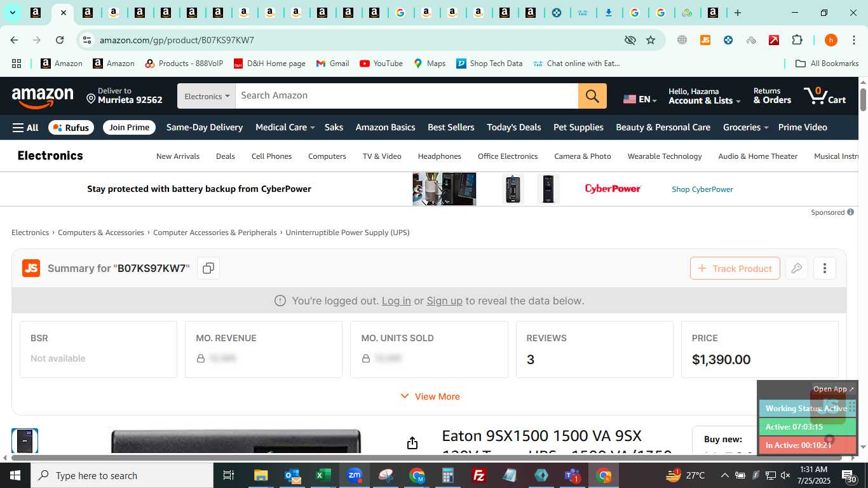This screenshot has height=488, width=868.
Task: Expand the EN language selector
Action: (640, 99)
